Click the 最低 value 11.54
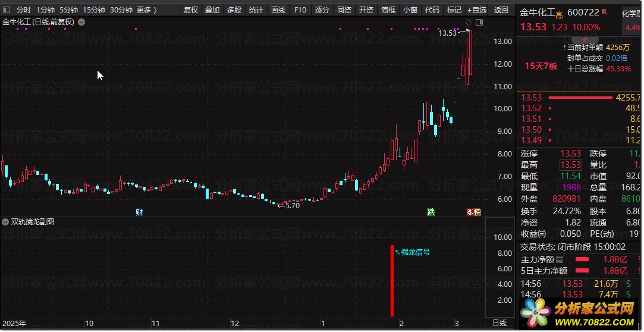 click(x=570, y=176)
